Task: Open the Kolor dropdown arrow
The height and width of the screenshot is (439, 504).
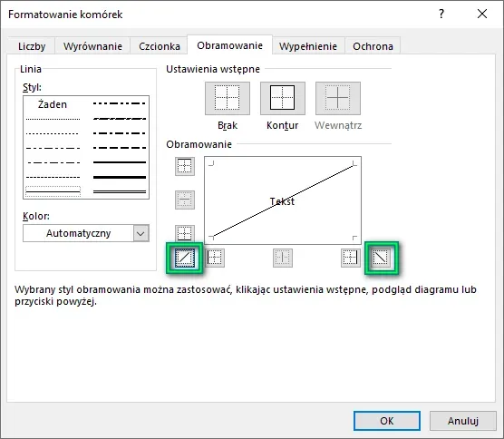Action: click(x=141, y=233)
